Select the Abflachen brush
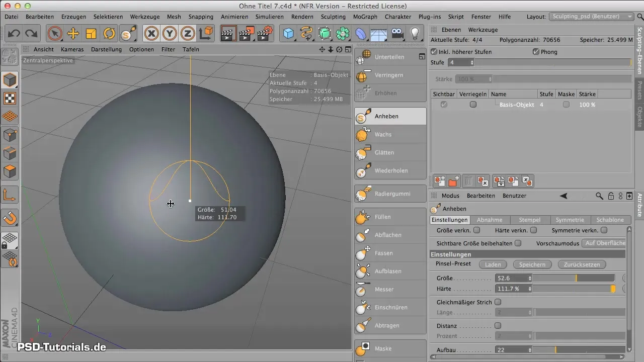 tap(390, 235)
